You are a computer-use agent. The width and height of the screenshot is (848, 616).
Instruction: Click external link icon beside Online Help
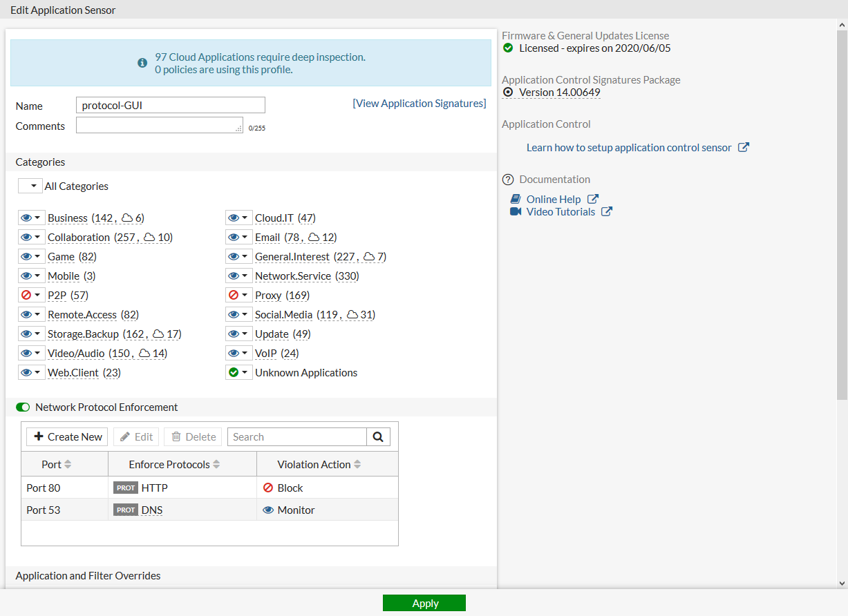click(592, 199)
